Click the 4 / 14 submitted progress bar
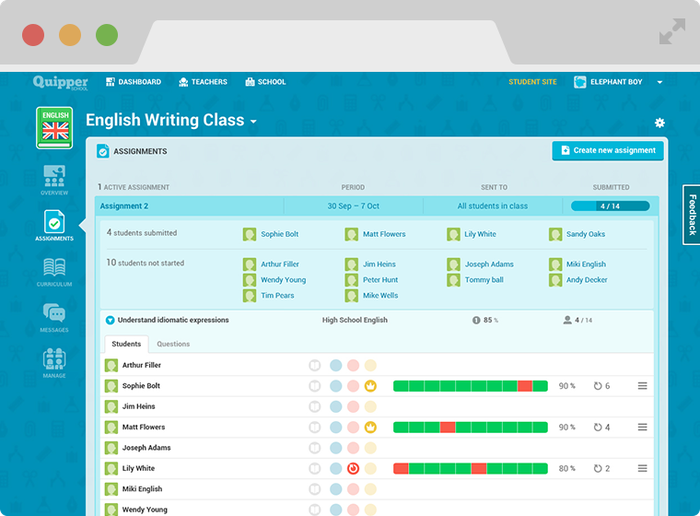 [x=610, y=206]
